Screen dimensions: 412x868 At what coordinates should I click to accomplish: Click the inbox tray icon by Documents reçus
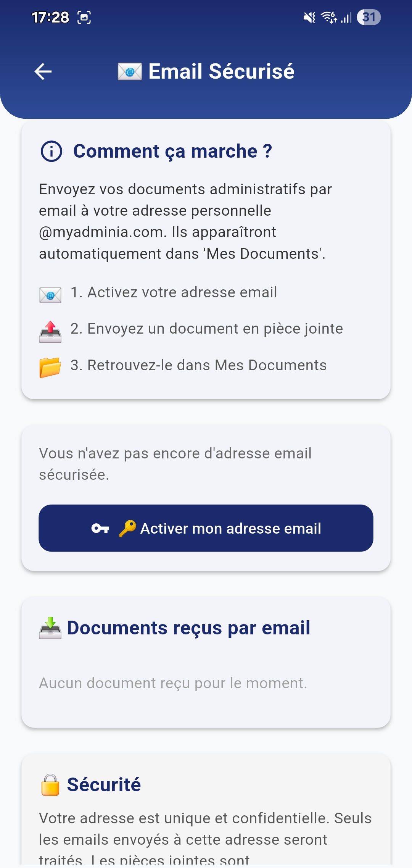click(x=50, y=628)
